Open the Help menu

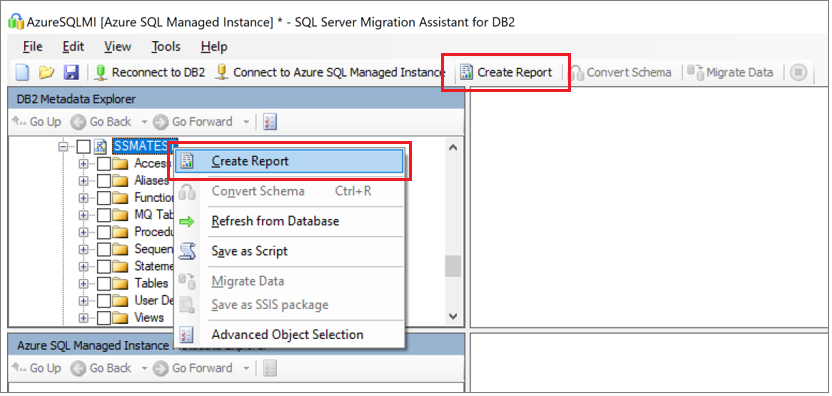(x=214, y=47)
